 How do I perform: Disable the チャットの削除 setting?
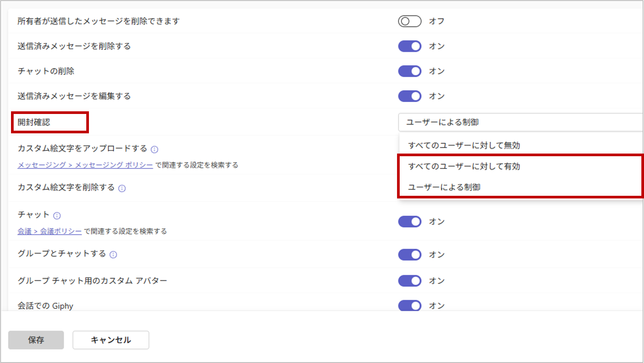pos(409,71)
